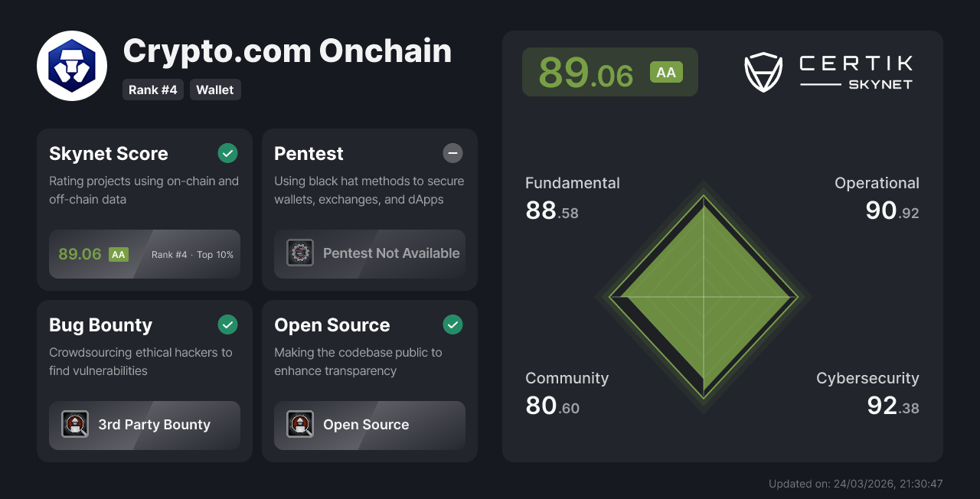Expand the Cybersecurity score breakdown
980x499 pixels.
tap(867, 392)
